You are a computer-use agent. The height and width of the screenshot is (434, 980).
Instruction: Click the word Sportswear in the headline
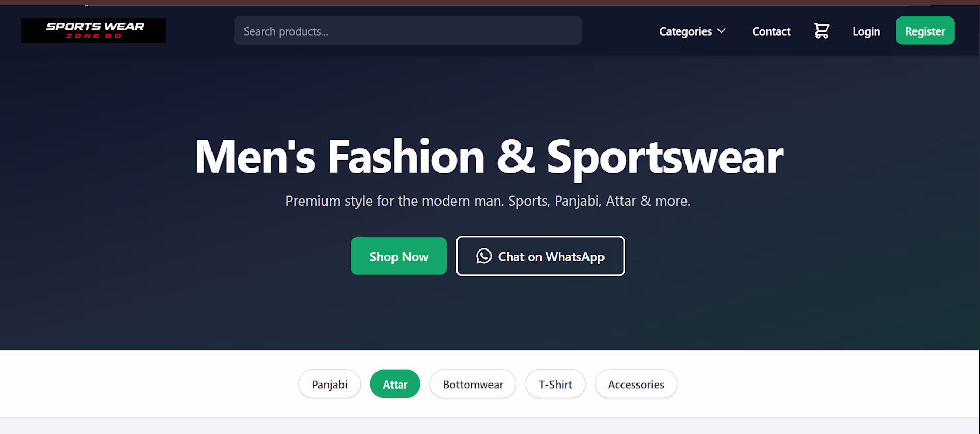coord(665,157)
